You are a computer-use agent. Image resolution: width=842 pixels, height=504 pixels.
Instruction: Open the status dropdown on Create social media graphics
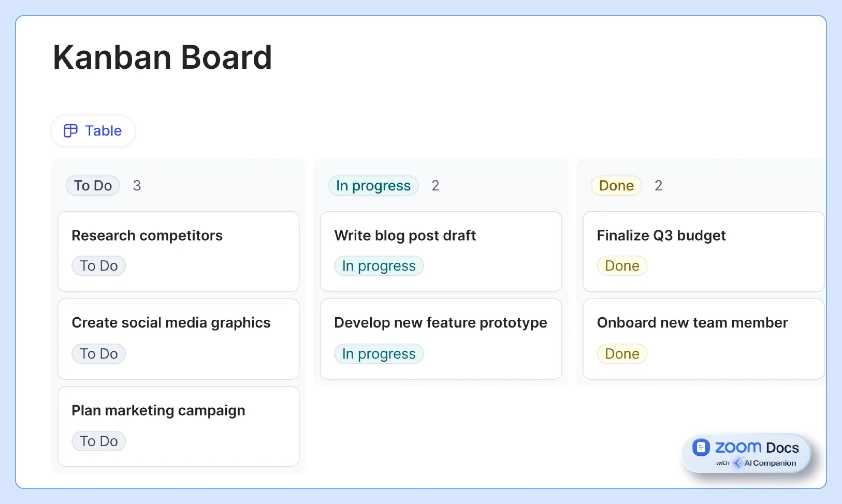(98, 353)
